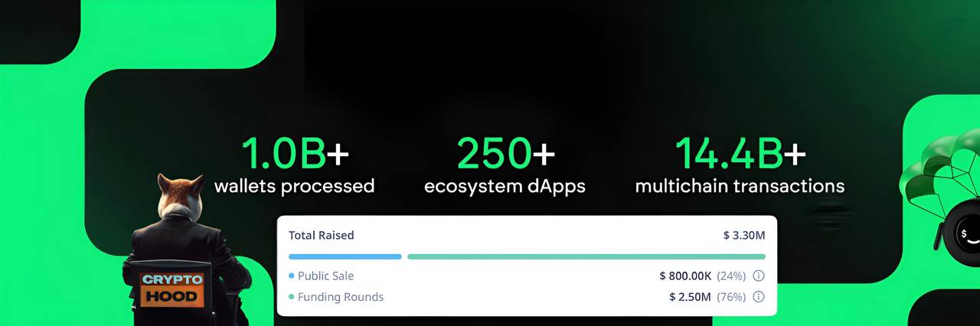980x326 pixels.
Task: Click the $ 800.00K public sale amount
Action: coord(684,275)
